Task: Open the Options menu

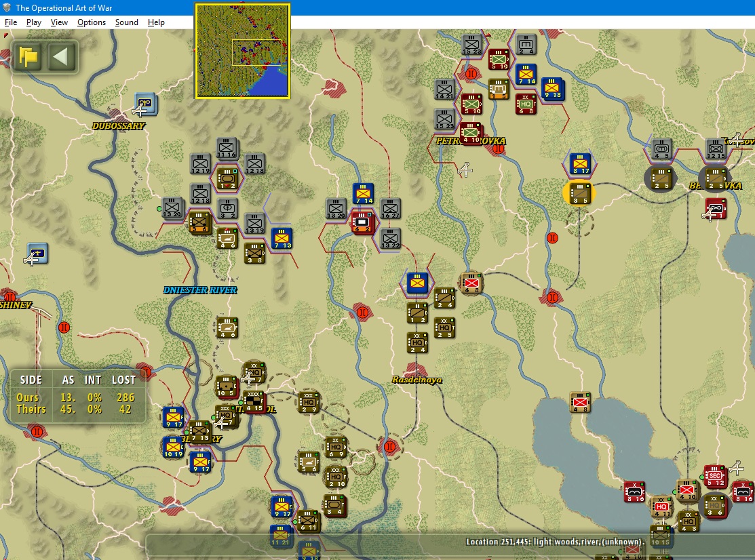Action: pos(92,22)
